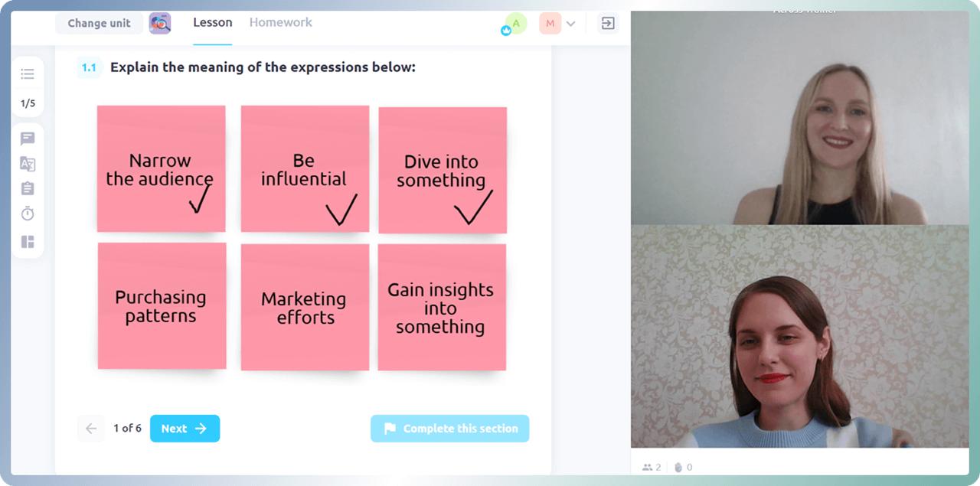Screen dimensions: 980x486
Task: Open the translator tool icon
Action: pyautogui.click(x=28, y=164)
